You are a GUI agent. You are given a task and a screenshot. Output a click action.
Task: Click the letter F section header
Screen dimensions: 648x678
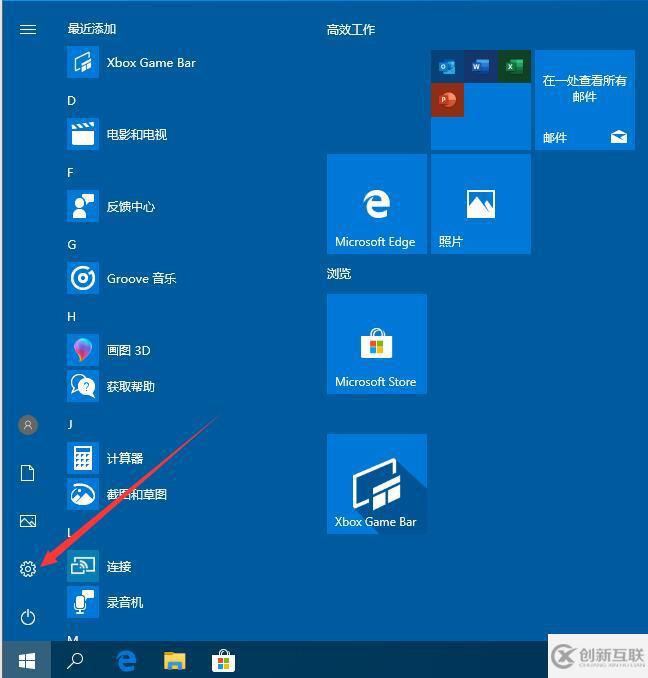tap(70, 173)
